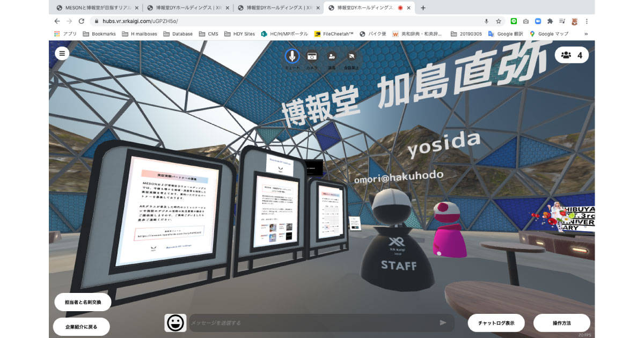Viewport: 644px width, 338px height.
Task: Open the Bookmarks folder in bookmarks bar
Action: click(99, 33)
